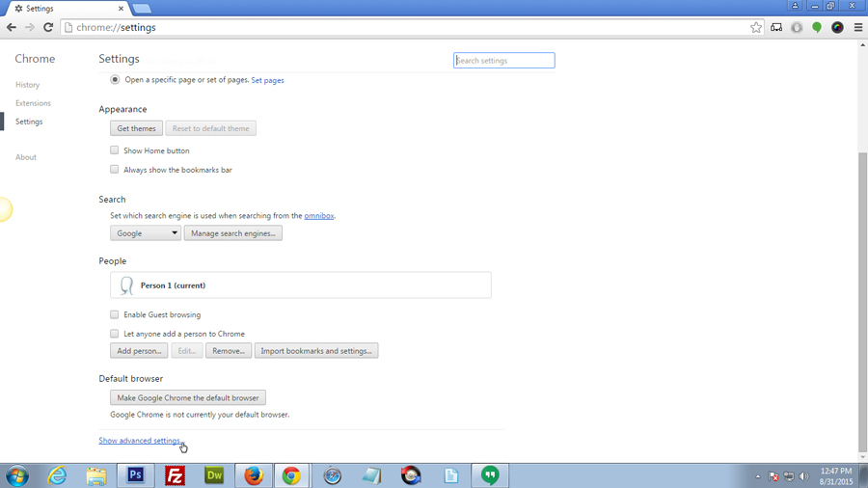
Task: Make Google Chrome the default browser
Action: click(x=188, y=397)
